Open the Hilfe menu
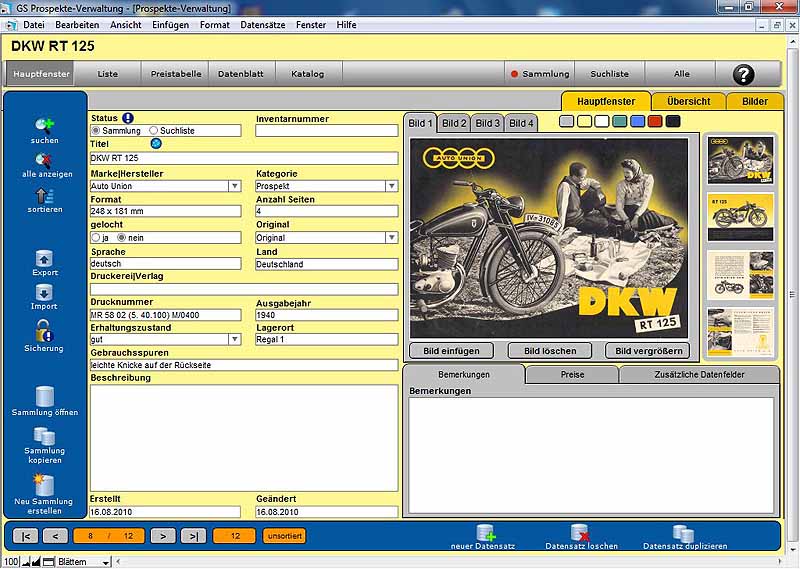The height and width of the screenshot is (569, 800). point(346,24)
